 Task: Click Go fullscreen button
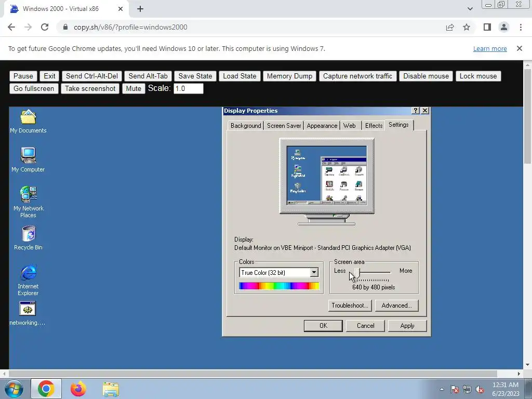(x=34, y=88)
